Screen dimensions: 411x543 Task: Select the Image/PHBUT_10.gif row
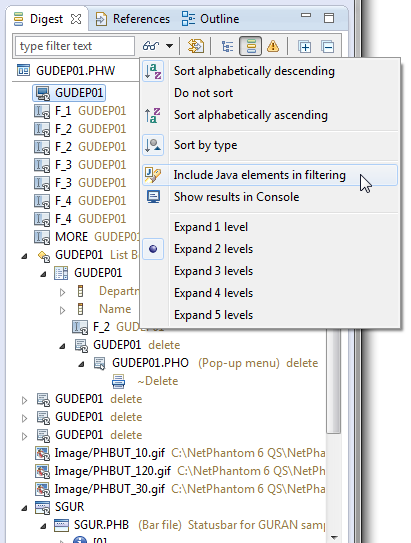click(180, 453)
